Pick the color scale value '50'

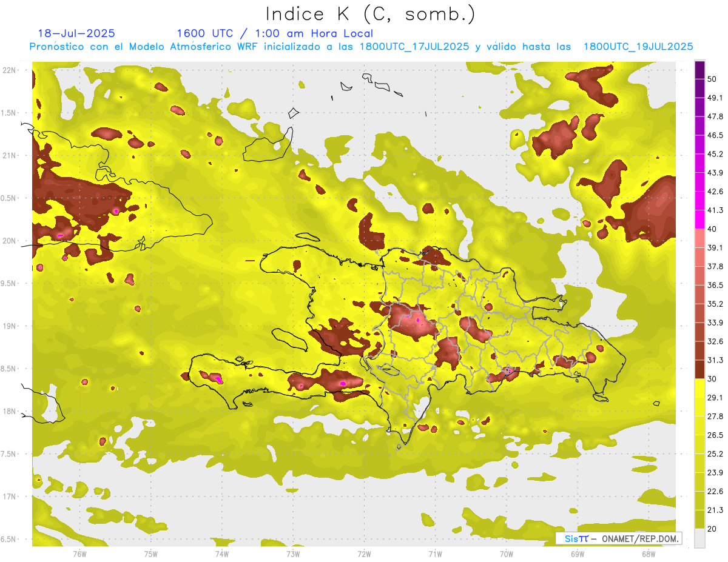(x=713, y=79)
